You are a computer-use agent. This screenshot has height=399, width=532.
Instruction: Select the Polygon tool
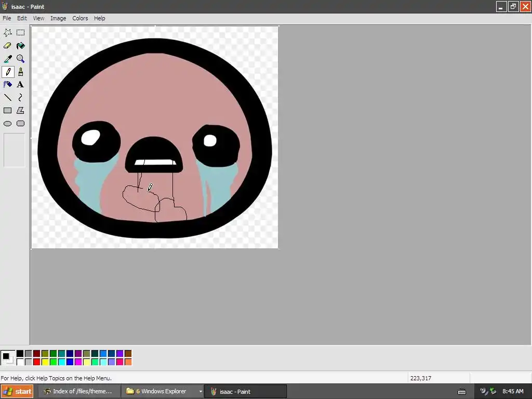click(x=21, y=111)
